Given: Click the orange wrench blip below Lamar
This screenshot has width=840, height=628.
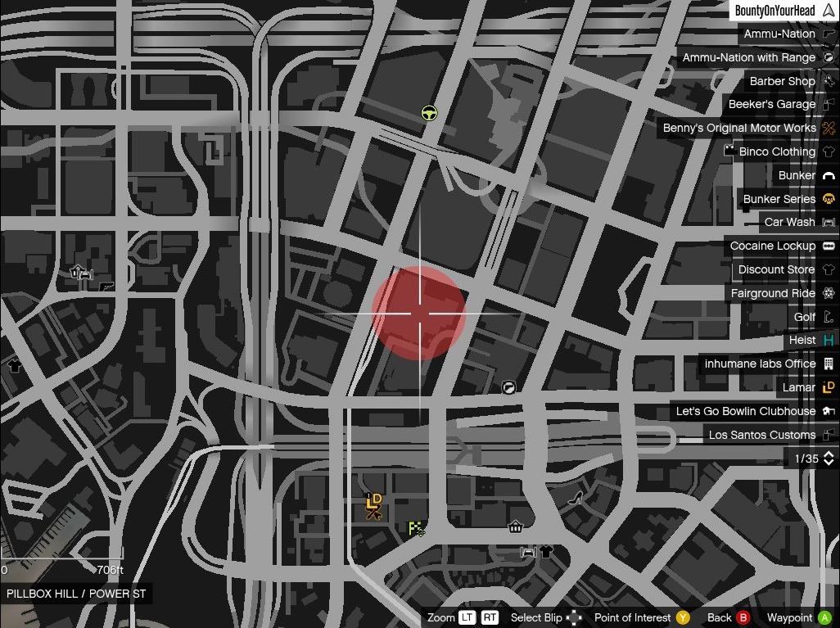Looking at the screenshot, I should coord(374,514).
